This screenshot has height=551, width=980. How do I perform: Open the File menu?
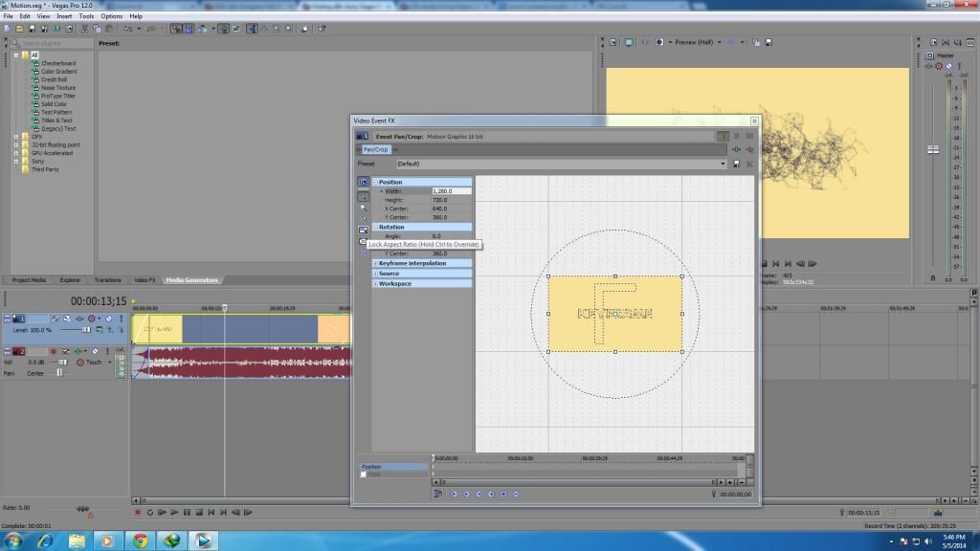coord(8,16)
